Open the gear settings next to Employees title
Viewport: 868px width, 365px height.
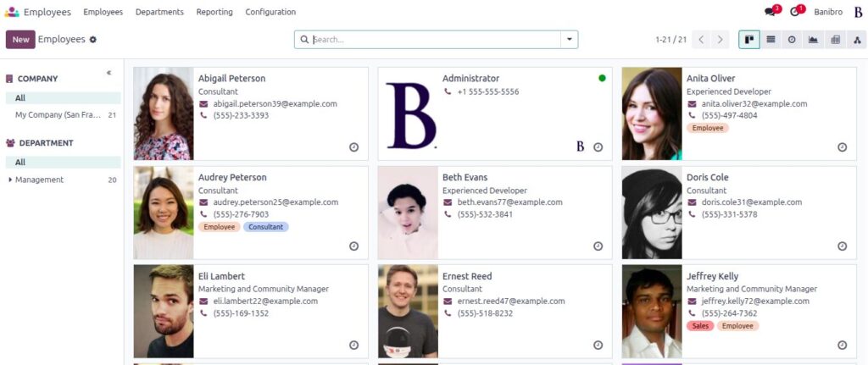93,40
